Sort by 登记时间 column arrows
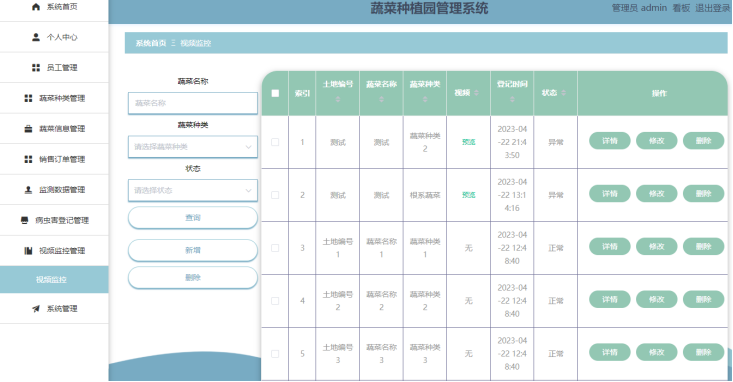733x382 pixels. 512,99
